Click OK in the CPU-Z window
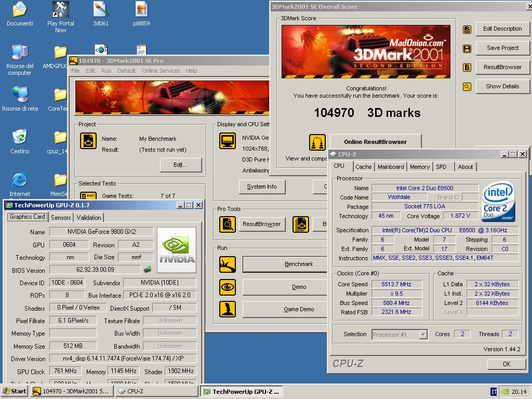 click(x=507, y=364)
